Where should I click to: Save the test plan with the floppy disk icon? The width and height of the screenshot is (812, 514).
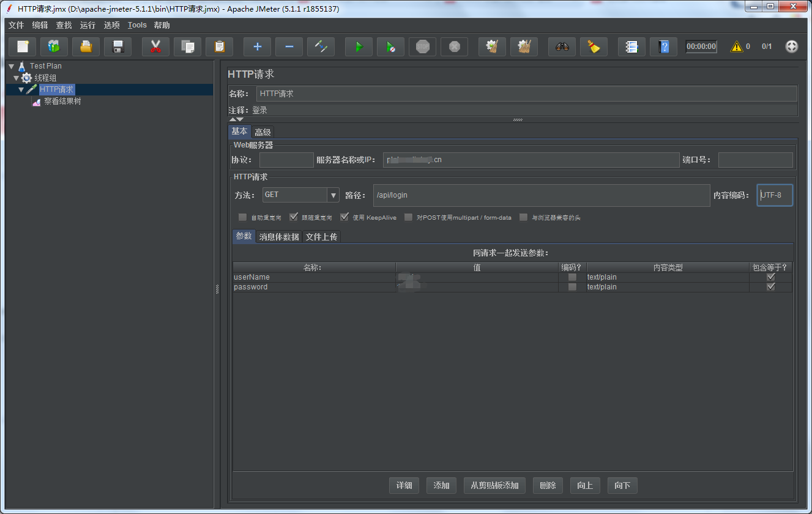118,47
